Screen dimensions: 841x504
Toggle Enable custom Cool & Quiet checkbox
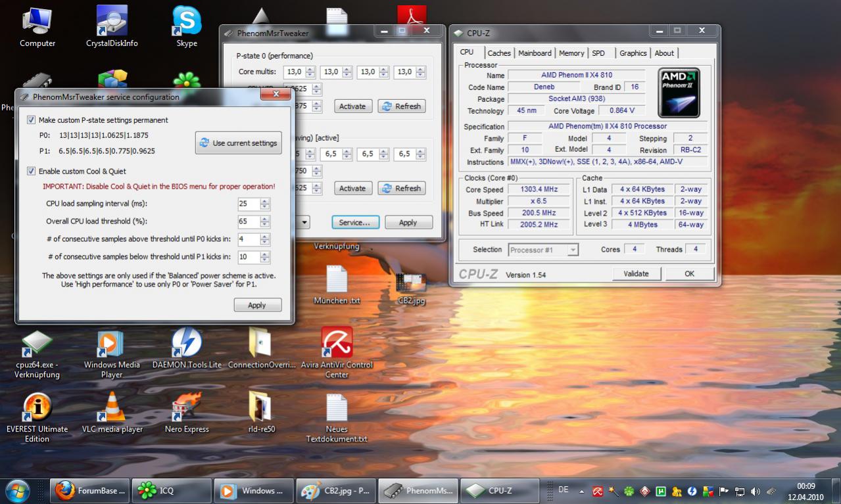click(x=31, y=172)
